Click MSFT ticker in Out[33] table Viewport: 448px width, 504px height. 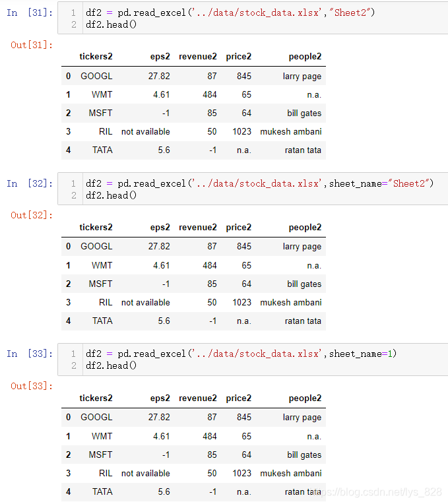pos(100,455)
